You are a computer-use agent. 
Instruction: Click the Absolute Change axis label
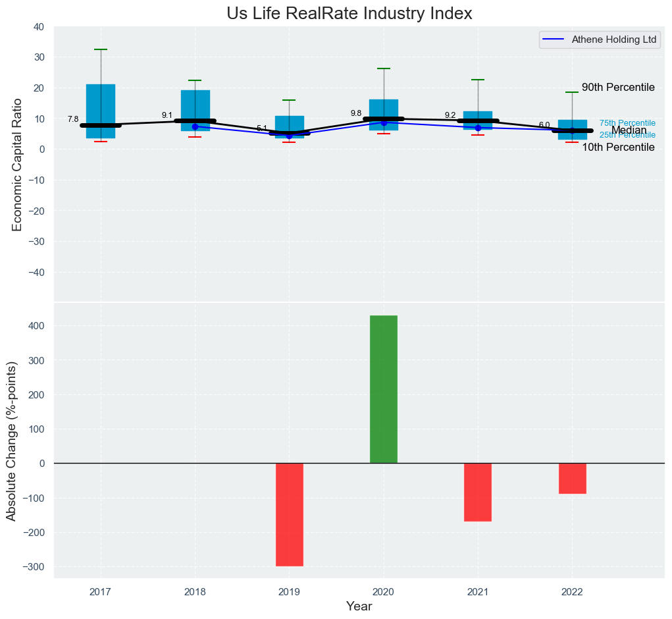tap(12, 441)
